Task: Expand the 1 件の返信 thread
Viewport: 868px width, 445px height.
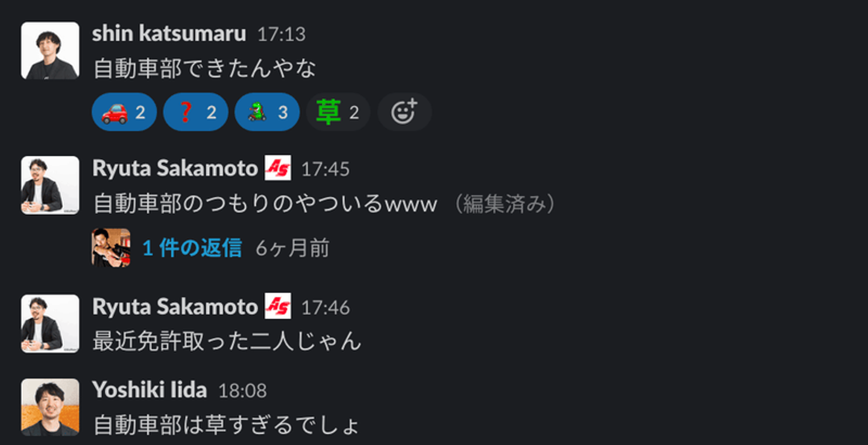Action: tap(192, 248)
